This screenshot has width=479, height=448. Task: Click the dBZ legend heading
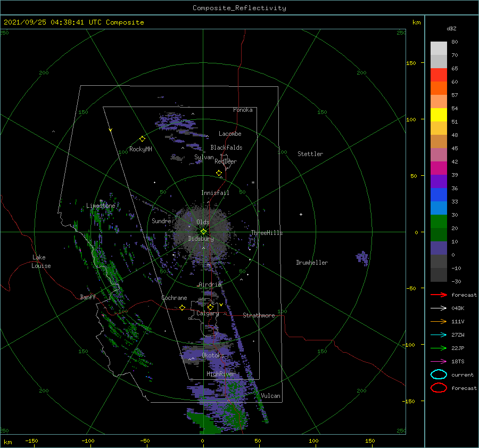[451, 28]
